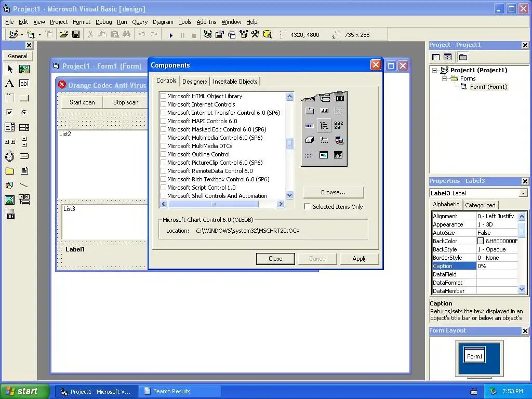Select the Data control tool

coord(24,200)
